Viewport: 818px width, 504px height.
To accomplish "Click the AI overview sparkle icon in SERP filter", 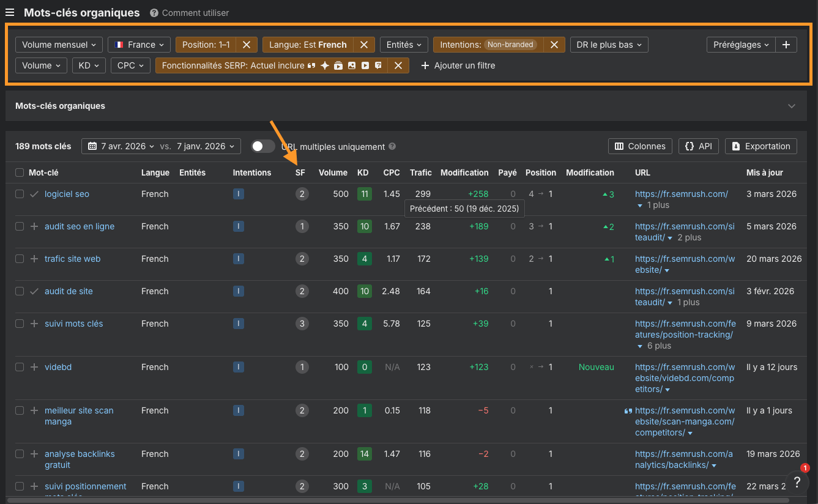I will [x=325, y=65].
